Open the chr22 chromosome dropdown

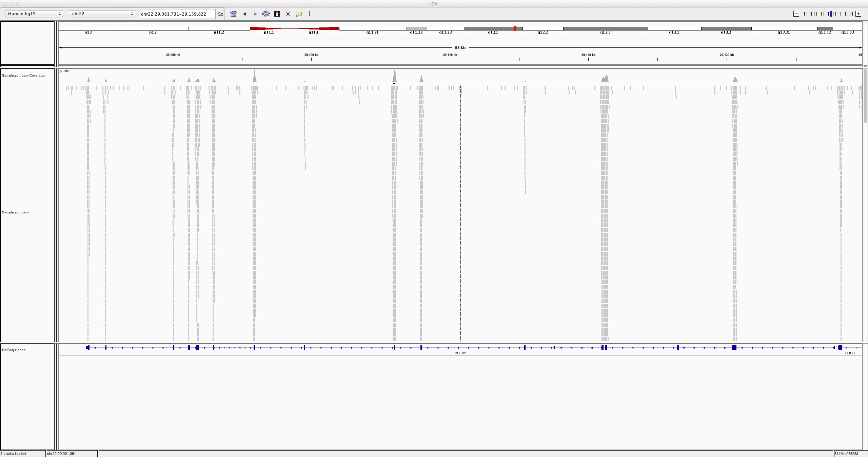(101, 14)
